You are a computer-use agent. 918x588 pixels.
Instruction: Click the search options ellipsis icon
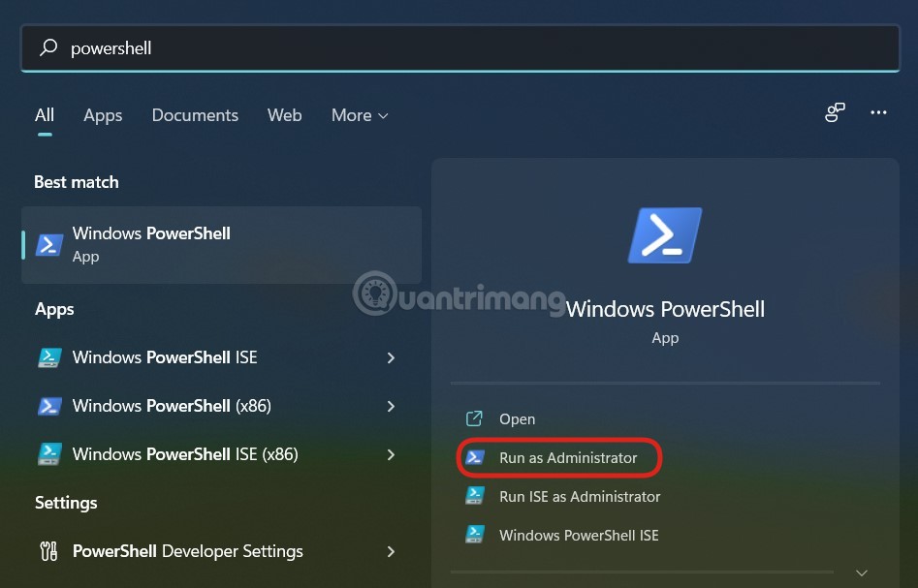coord(878,113)
